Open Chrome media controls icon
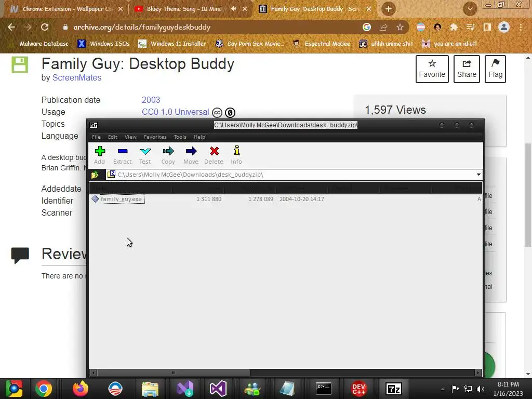The image size is (532, 399). click(470, 27)
